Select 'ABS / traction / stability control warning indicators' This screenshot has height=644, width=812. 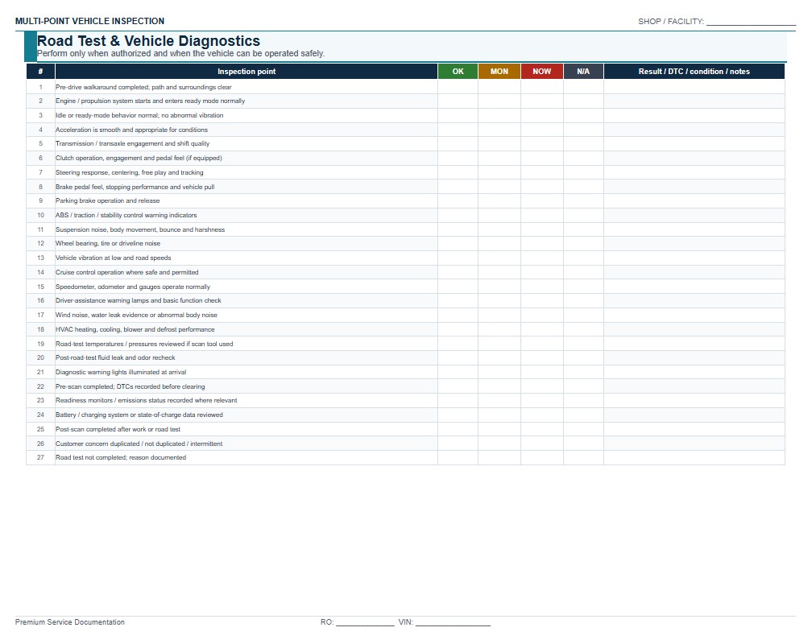click(126, 216)
